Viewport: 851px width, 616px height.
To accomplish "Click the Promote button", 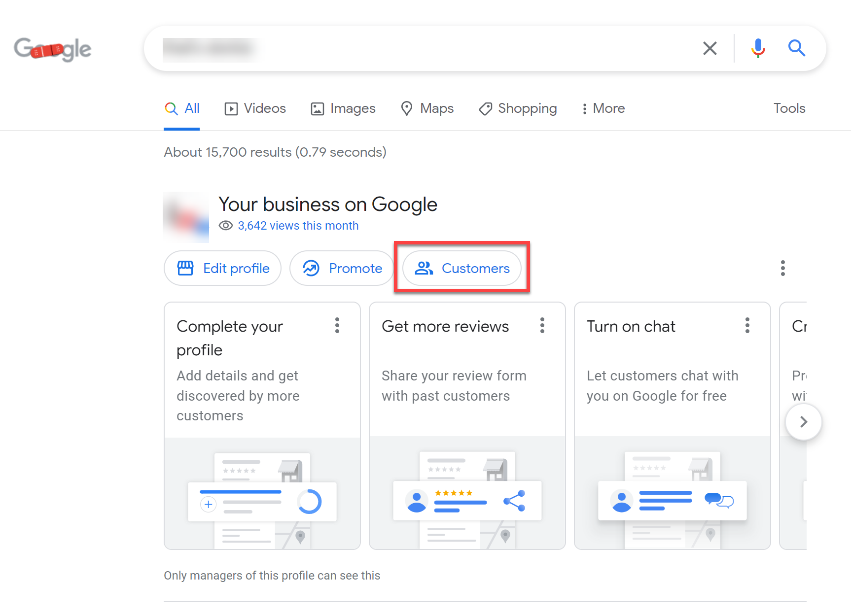I will coord(342,268).
